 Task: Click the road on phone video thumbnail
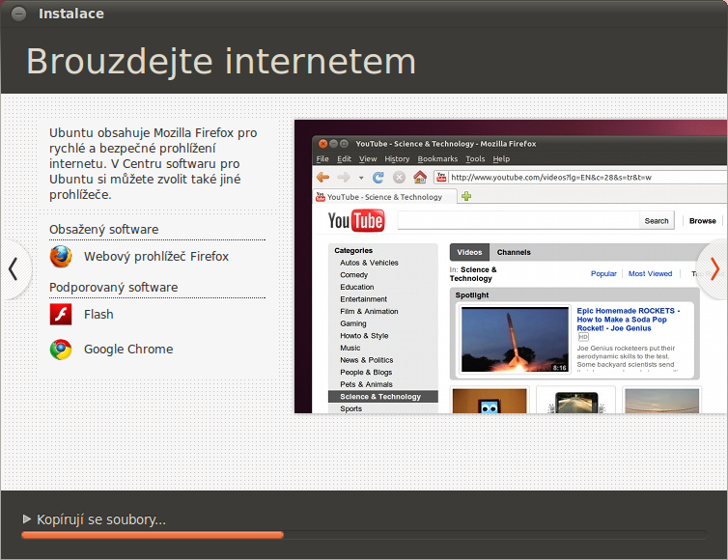[575, 402]
